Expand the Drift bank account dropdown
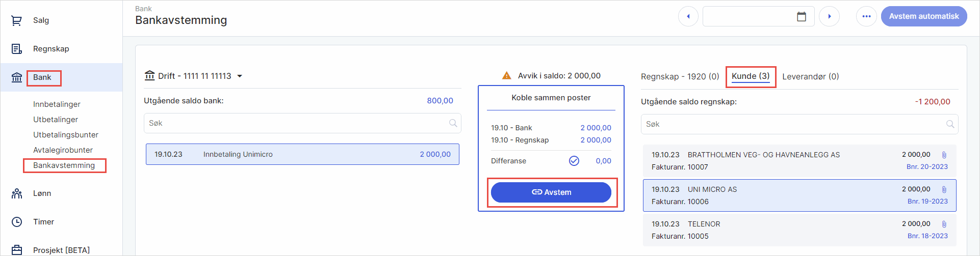Screen dimensions: 980x256 240,76
